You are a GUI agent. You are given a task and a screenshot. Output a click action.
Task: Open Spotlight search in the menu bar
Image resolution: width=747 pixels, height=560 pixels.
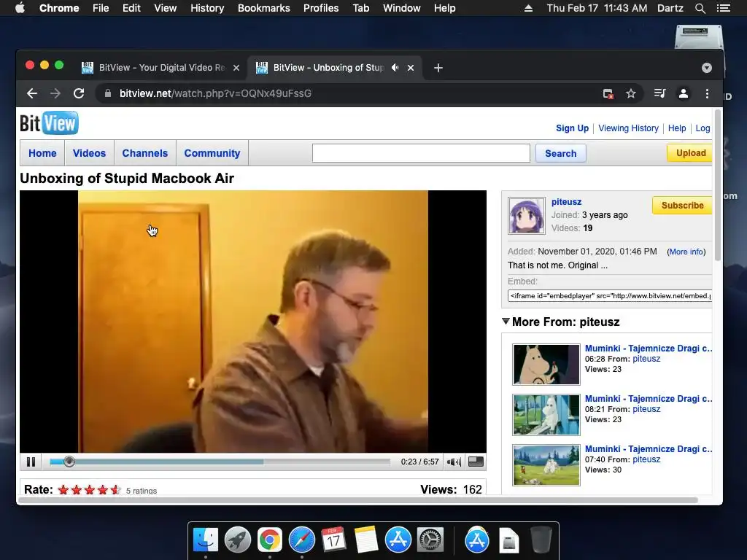[x=700, y=8]
